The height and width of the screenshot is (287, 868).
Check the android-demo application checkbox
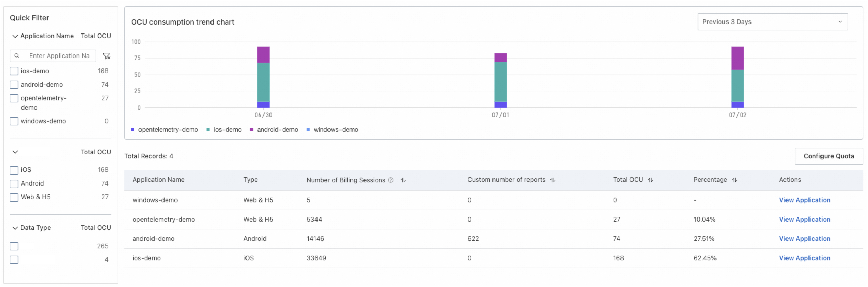14,85
